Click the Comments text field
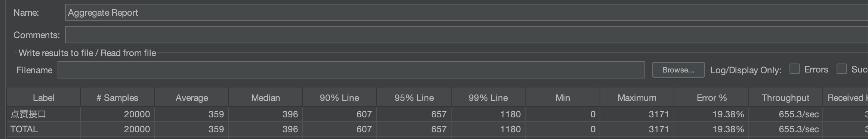The width and height of the screenshot is (868, 139). coord(466,35)
